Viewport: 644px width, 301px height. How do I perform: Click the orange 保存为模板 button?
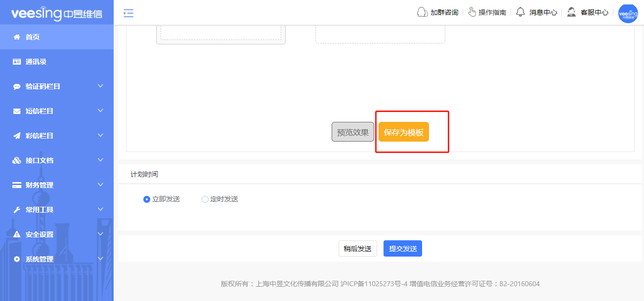coord(404,132)
